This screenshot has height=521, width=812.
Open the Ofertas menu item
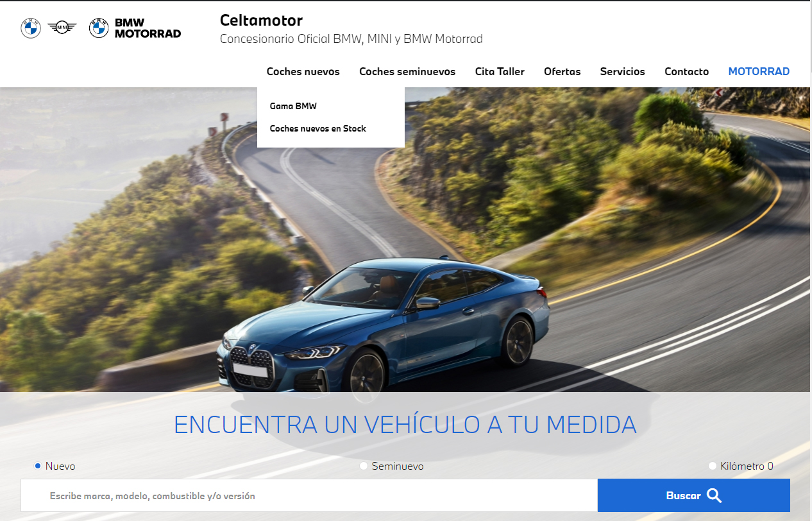(562, 71)
